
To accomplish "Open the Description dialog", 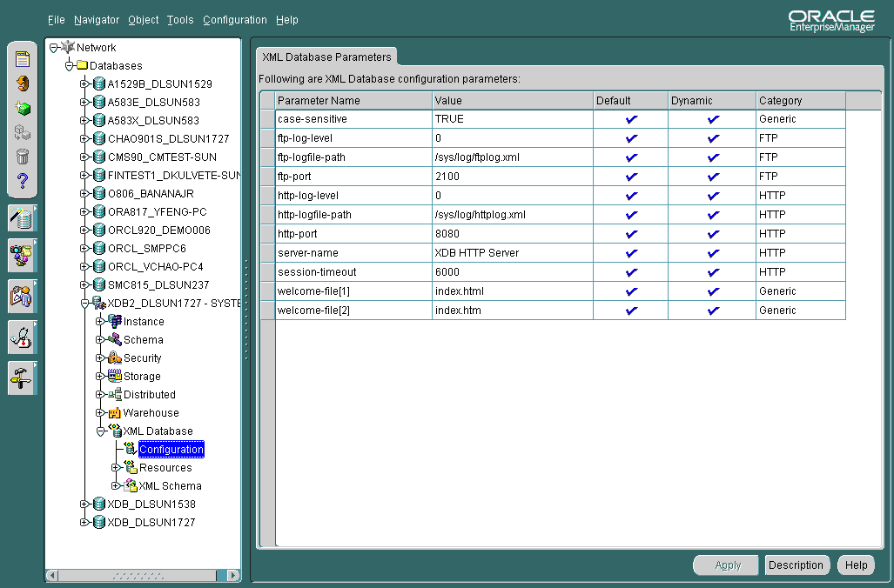I will click(797, 565).
